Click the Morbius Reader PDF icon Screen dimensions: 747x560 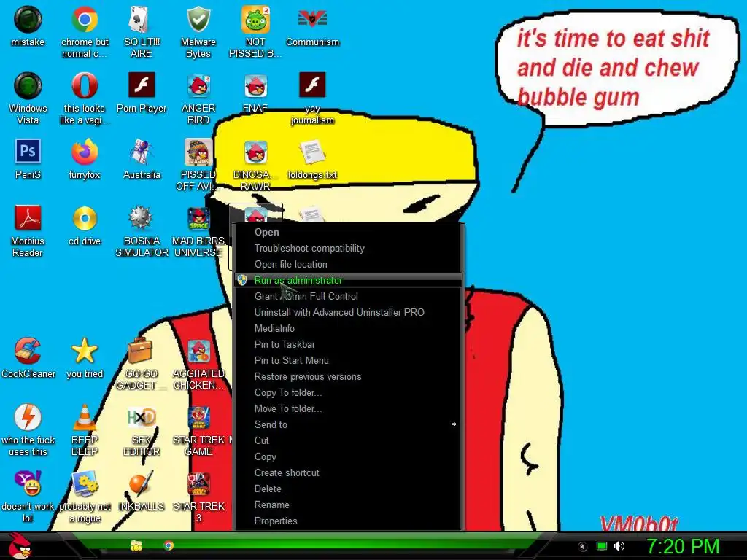click(28, 219)
